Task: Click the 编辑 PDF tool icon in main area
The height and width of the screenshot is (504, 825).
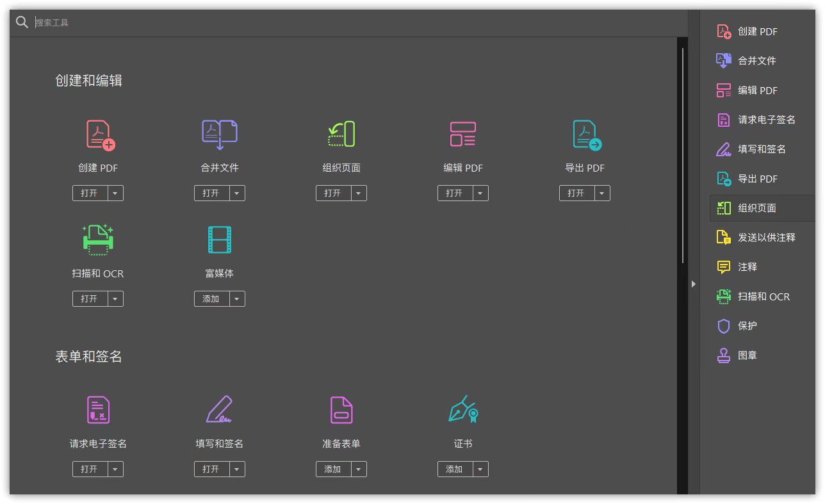Action: pyautogui.click(x=462, y=134)
